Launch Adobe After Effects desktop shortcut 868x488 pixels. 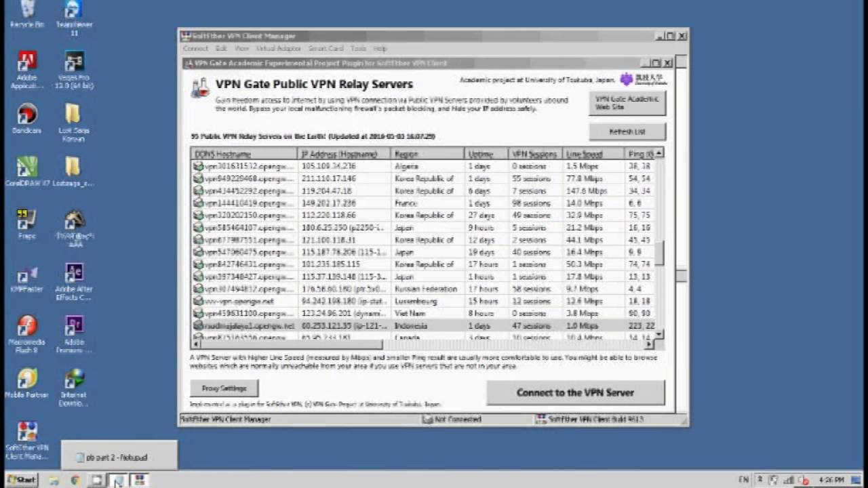74,282
